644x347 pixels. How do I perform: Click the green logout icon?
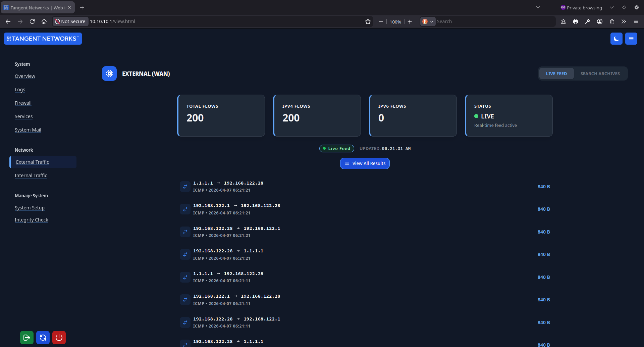coord(27,338)
